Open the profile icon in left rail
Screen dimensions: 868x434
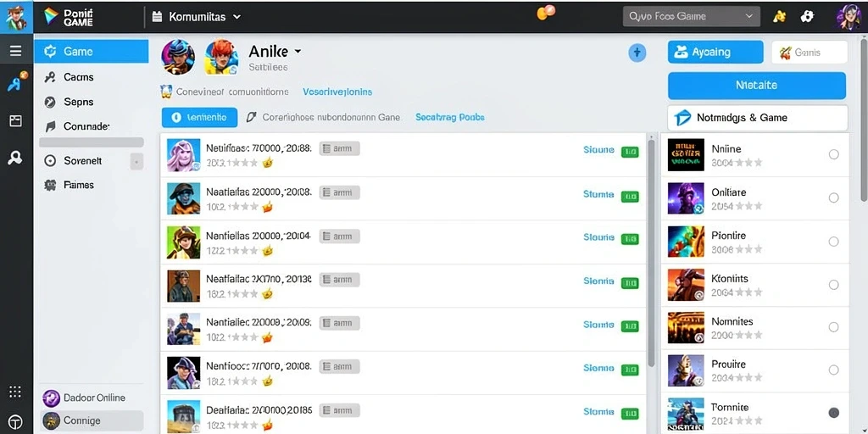pyautogui.click(x=15, y=159)
